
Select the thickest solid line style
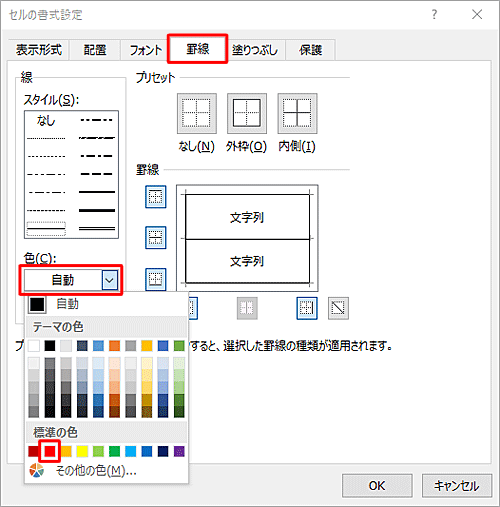coord(97,210)
